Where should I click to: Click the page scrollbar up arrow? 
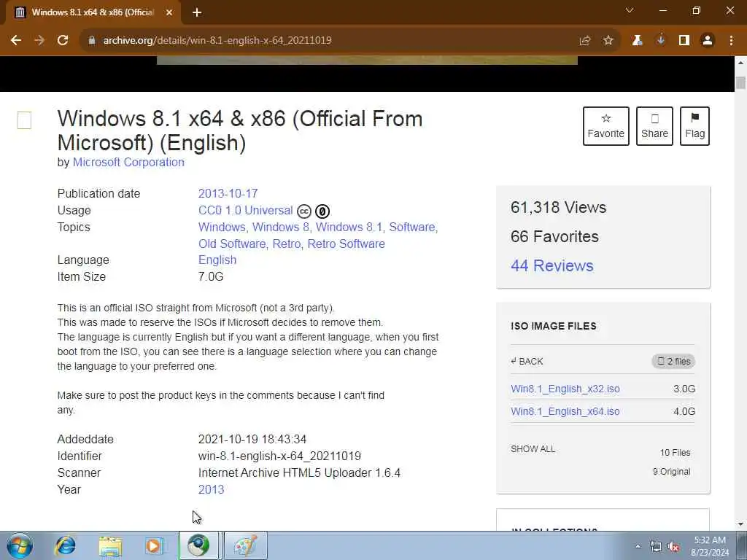click(x=740, y=63)
